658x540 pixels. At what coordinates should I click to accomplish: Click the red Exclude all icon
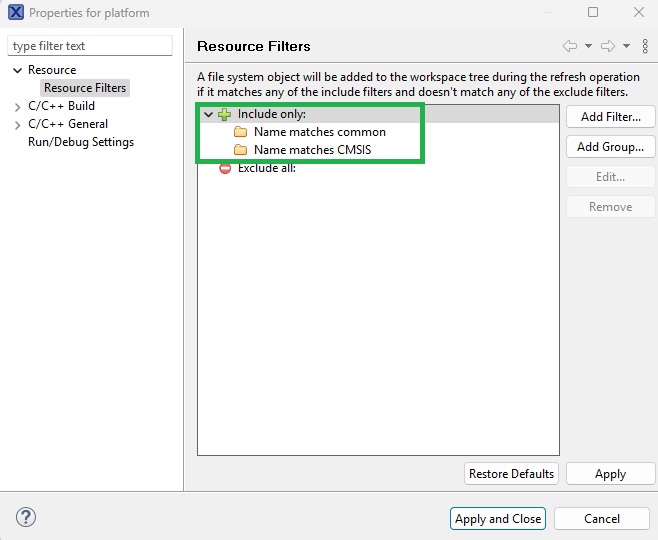(225, 168)
